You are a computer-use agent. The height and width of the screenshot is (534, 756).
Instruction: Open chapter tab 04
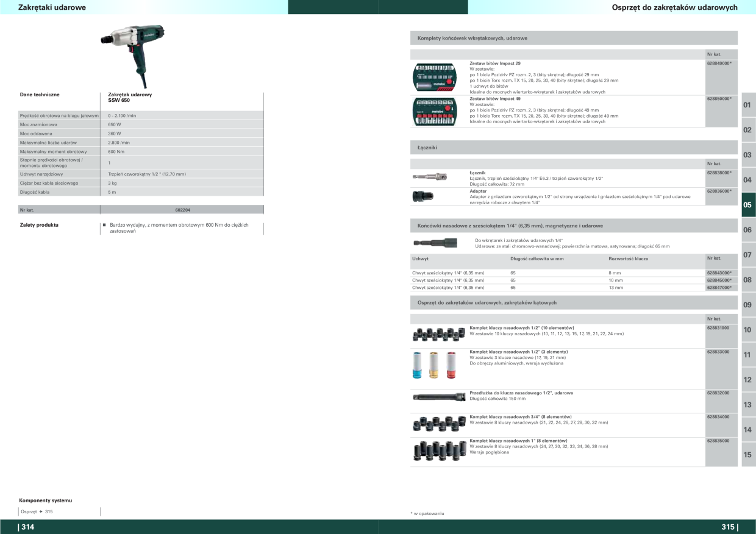coord(748,180)
